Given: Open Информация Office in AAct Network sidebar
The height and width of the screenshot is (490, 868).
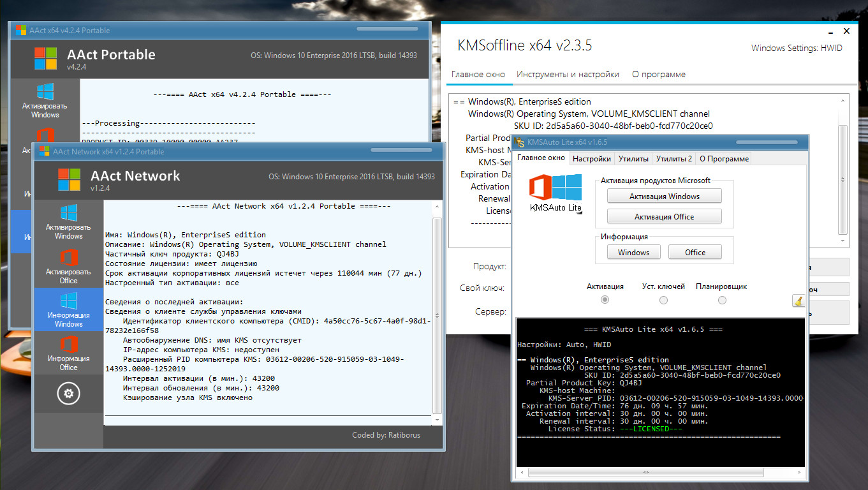Looking at the screenshot, I should pyautogui.click(x=68, y=353).
